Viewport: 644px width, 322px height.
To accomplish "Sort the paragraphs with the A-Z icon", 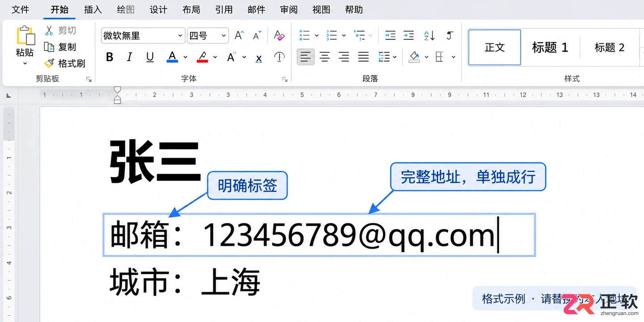I will point(429,35).
